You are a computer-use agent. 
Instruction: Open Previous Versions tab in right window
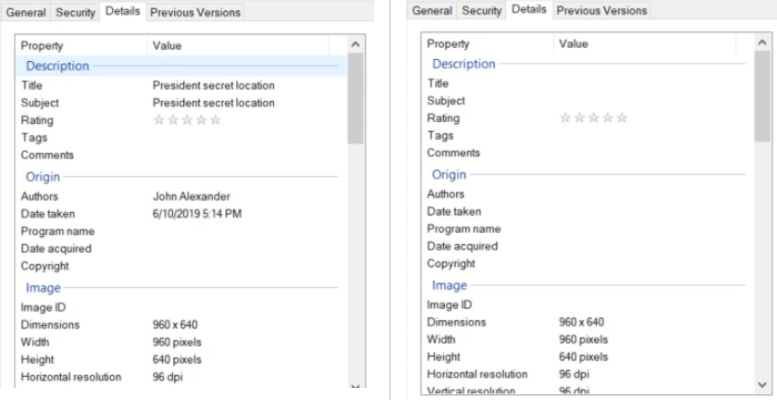(x=602, y=10)
